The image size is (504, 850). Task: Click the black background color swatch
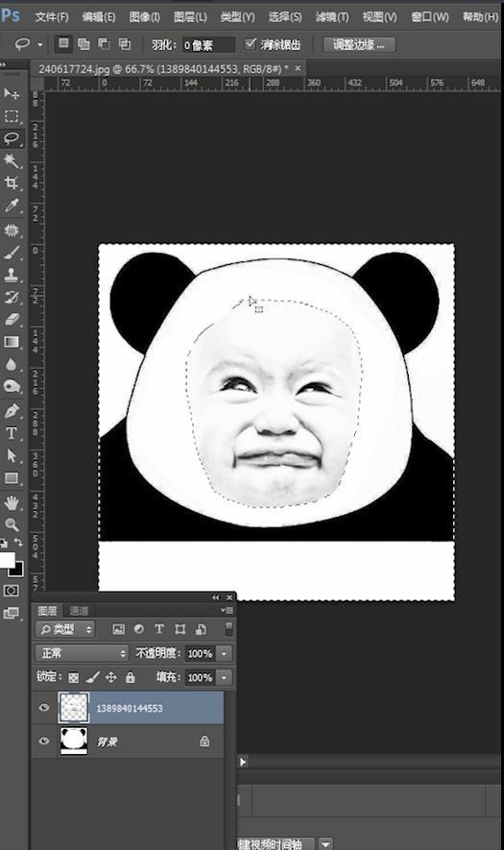(x=18, y=571)
